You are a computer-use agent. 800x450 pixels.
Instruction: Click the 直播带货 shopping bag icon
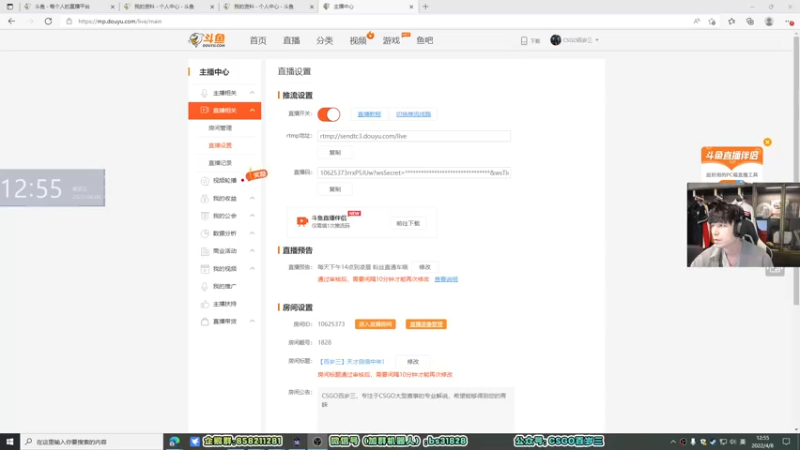(x=205, y=321)
